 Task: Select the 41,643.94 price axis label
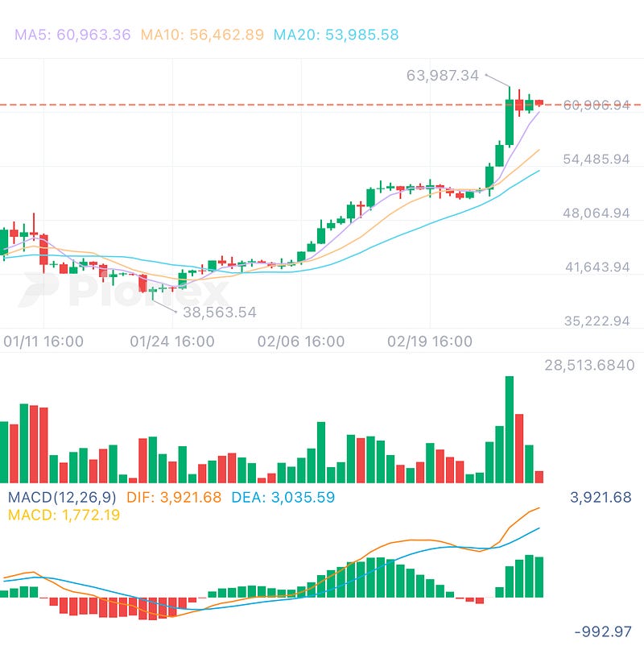(597, 267)
